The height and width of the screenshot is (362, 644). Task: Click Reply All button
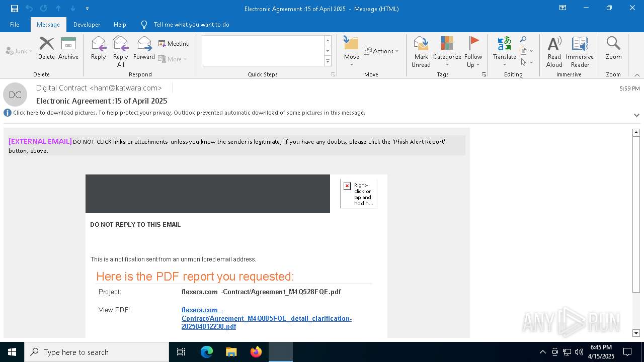click(121, 51)
